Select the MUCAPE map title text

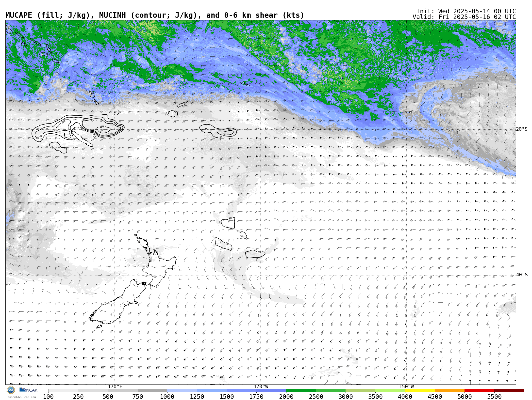pos(155,15)
